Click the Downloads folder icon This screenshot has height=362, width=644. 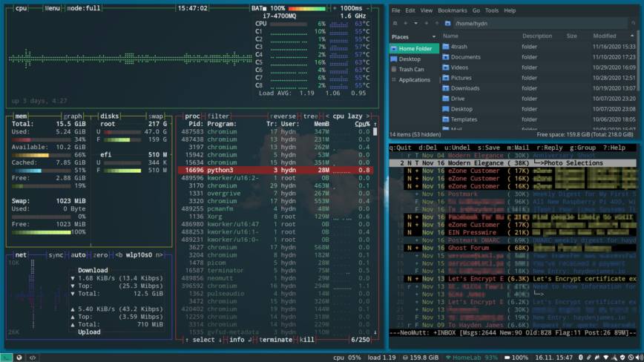click(446, 88)
